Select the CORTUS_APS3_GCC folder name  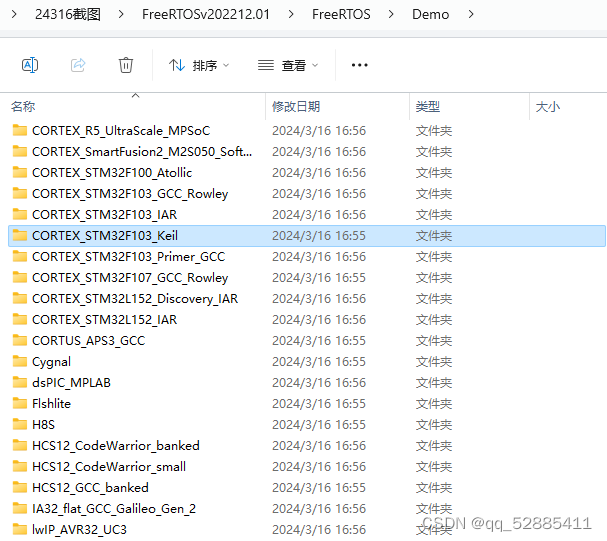click(89, 341)
